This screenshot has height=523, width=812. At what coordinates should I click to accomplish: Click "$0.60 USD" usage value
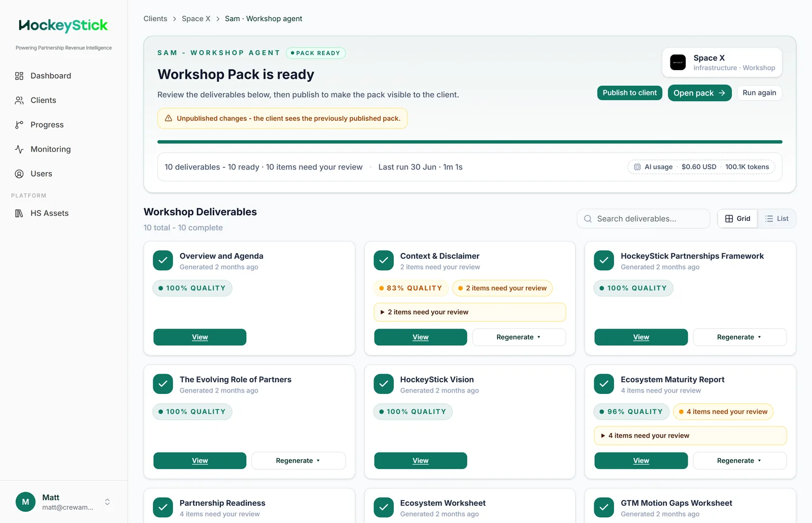[x=699, y=167]
